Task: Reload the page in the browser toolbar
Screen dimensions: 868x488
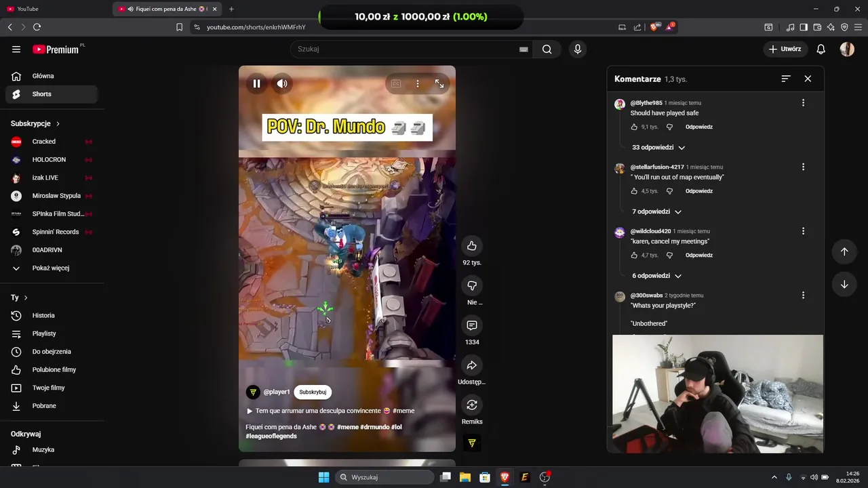Action: (x=37, y=27)
